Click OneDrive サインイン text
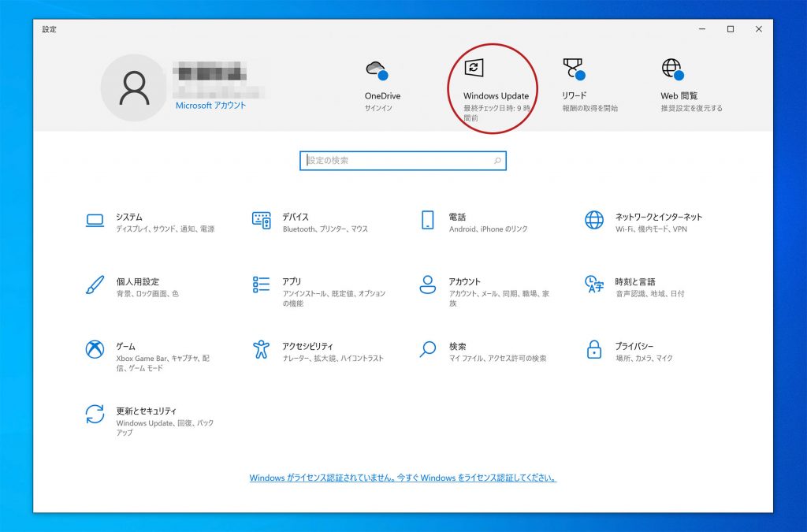This screenshot has height=532, width=807. (x=378, y=108)
